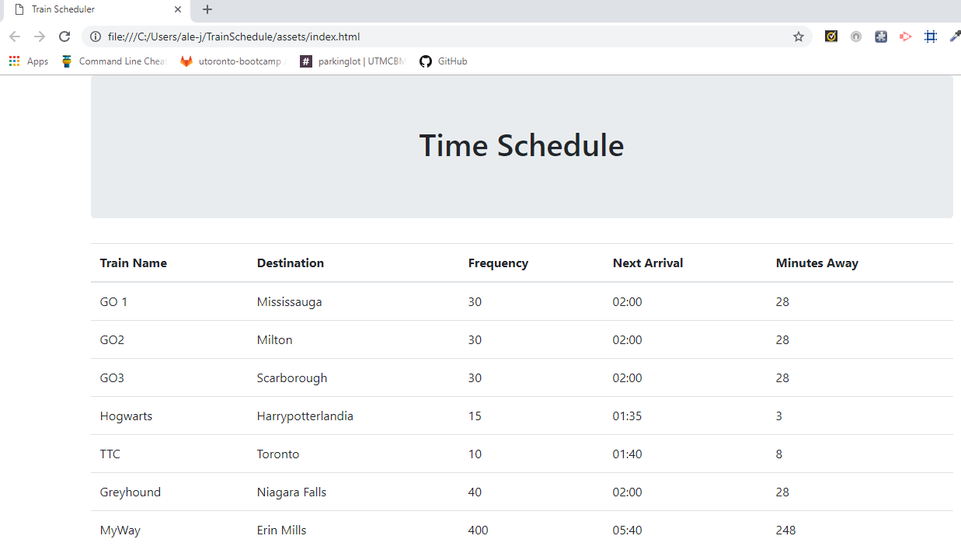Image resolution: width=961 pixels, height=560 pixels.
Task: Open the Apps grid shortcut
Action: pos(28,61)
